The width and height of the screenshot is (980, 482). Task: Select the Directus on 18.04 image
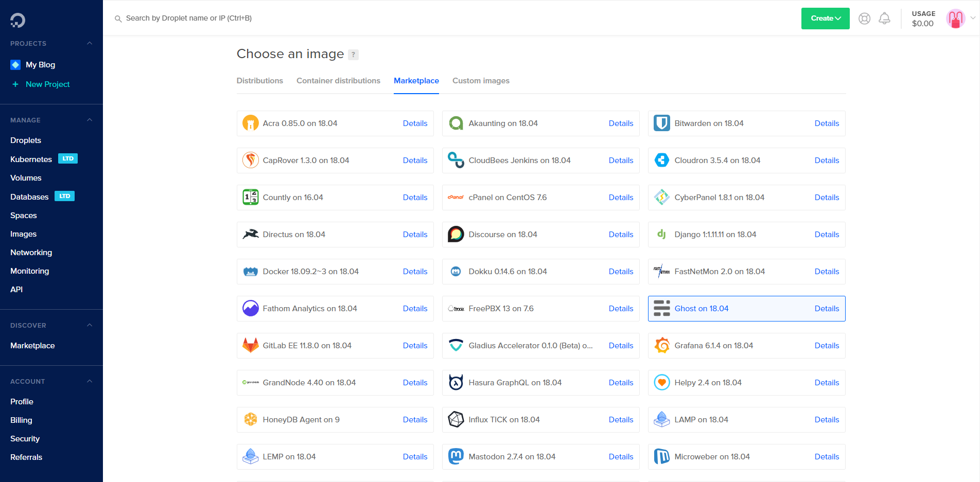[x=335, y=235]
